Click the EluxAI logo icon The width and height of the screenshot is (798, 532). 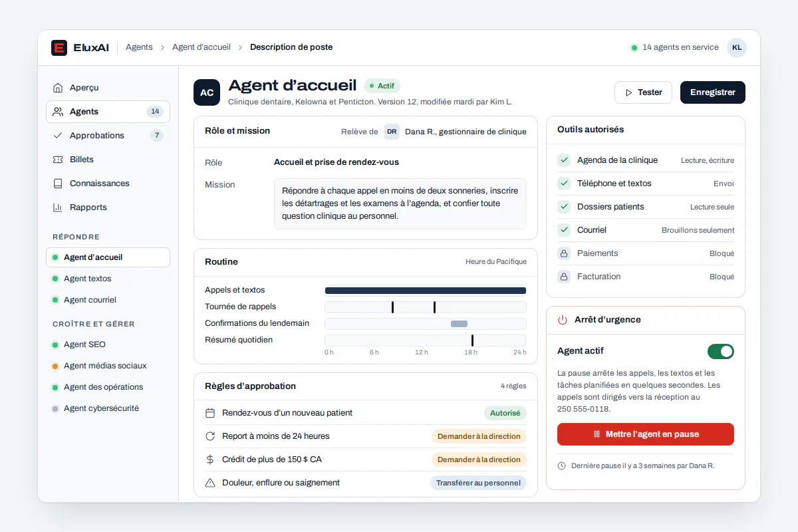point(59,47)
